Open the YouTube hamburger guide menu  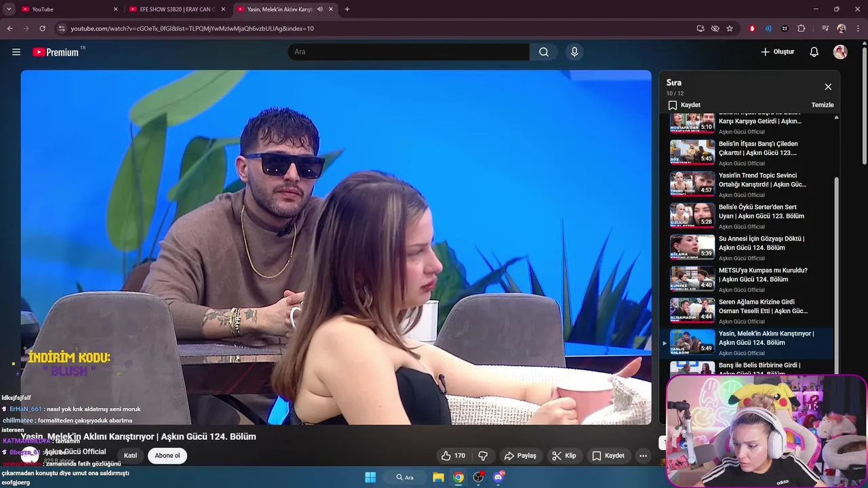point(16,52)
